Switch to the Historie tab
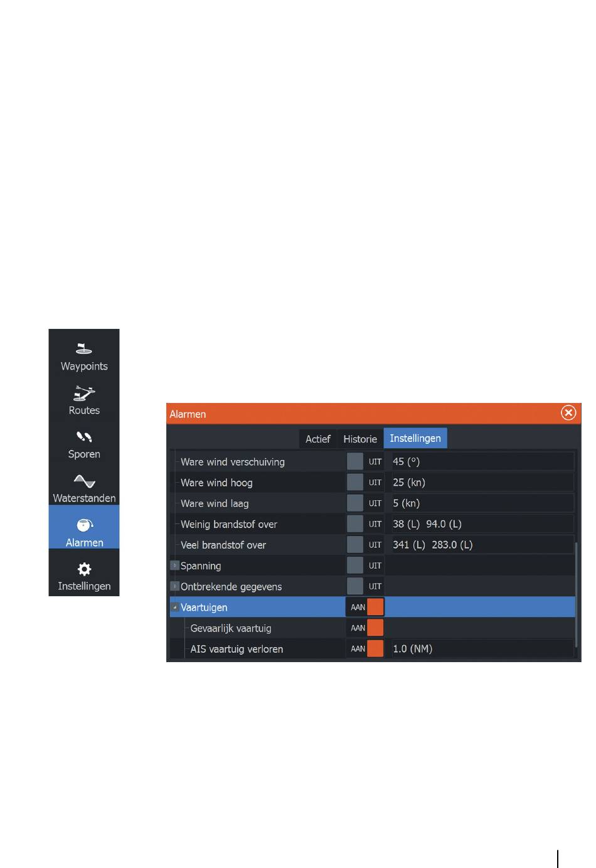 360,439
